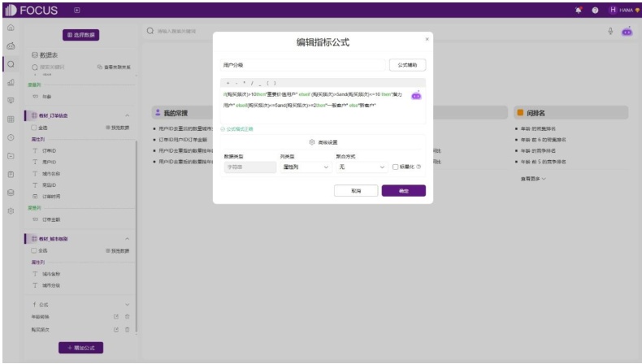
Task: Open the help question mark in top bar
Action: point(595,11)
